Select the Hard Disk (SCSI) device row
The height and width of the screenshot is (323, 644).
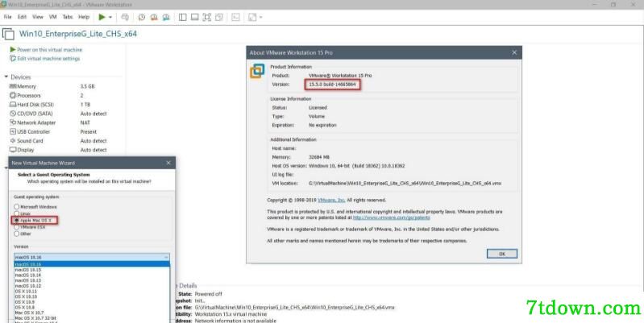pos(57,104)
